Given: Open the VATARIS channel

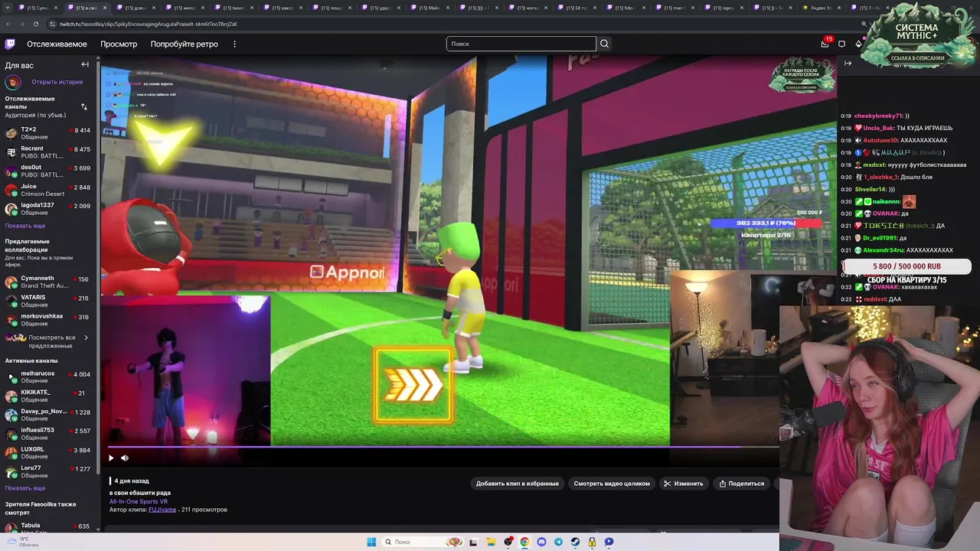Looking at the screenshot, I should click(x=48, y=301).
